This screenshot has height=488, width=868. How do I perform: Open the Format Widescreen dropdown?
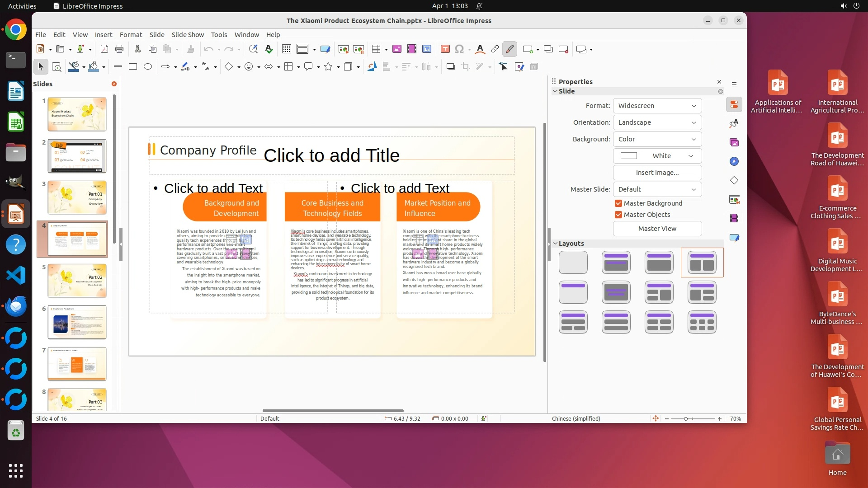pos(657,106)
